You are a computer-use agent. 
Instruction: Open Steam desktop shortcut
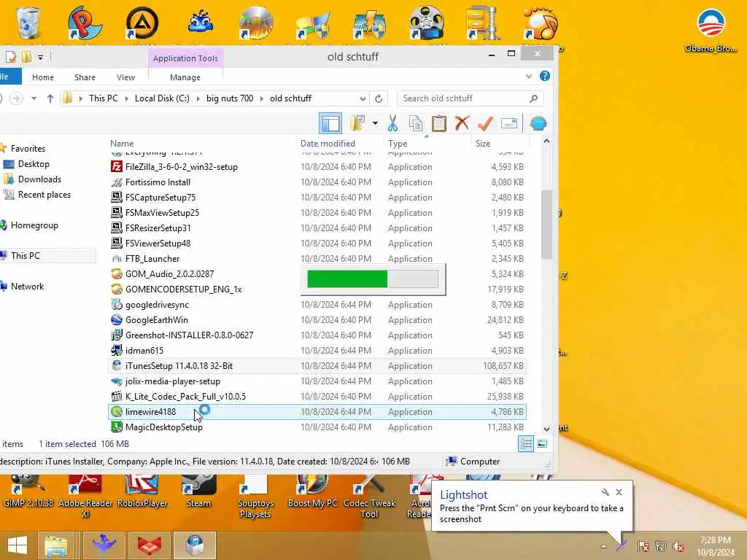pos(198,491)
